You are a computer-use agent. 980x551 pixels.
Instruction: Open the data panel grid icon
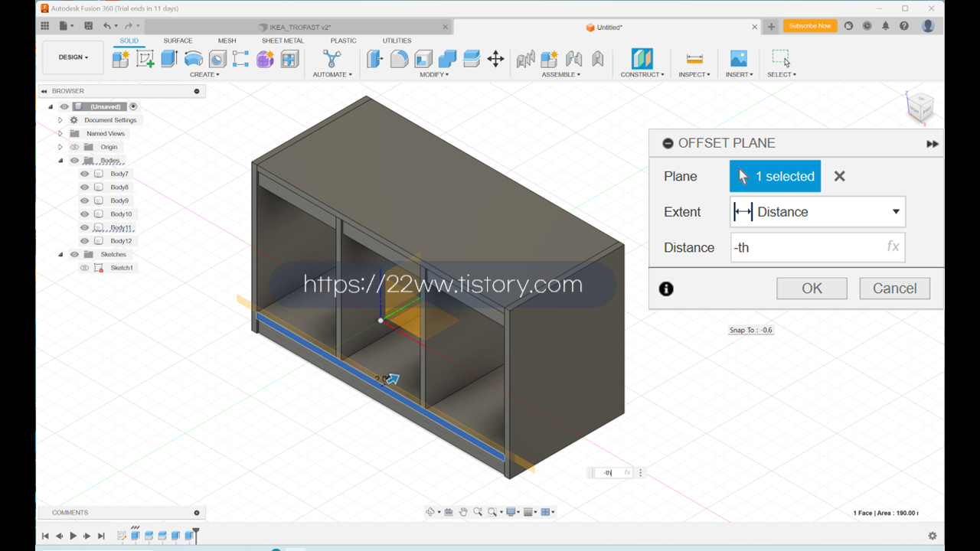coord(44,26)
